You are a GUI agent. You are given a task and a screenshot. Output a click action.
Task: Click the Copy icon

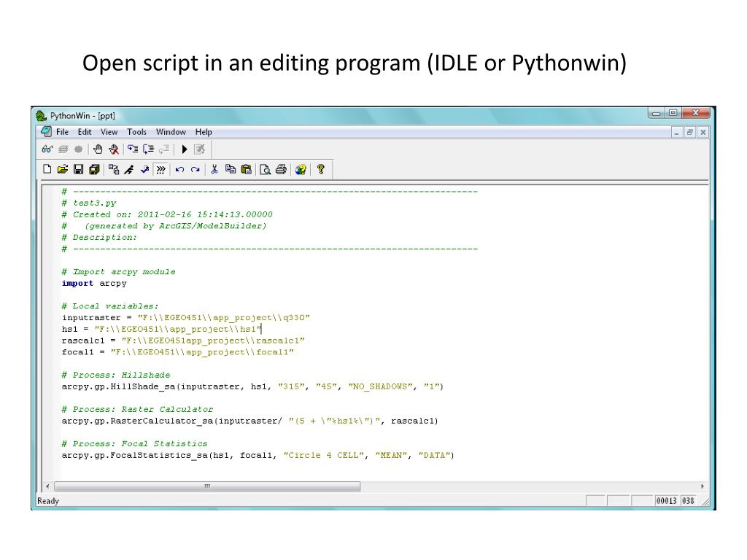click(231, 169)
